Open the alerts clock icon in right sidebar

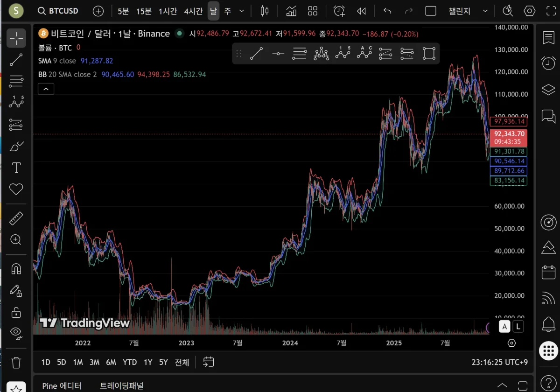click(548, 63)
